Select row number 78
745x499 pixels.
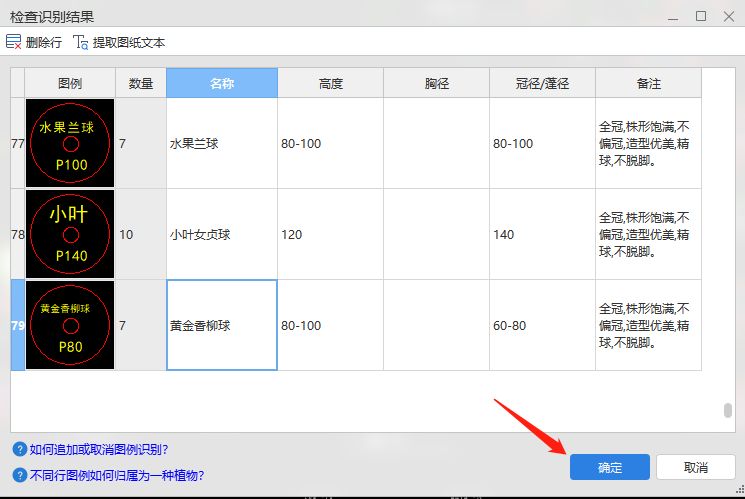(18, 234)
